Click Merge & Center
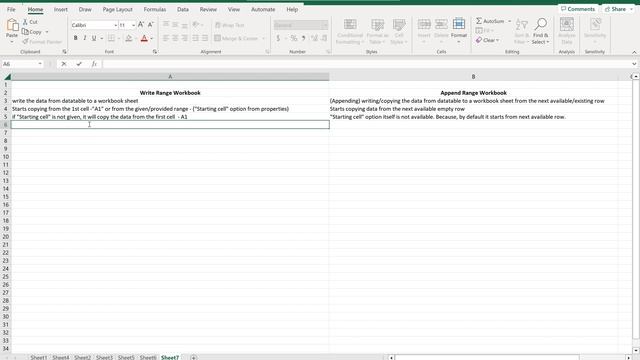Viewport: 640px width, 360px height. pos(236,38)
